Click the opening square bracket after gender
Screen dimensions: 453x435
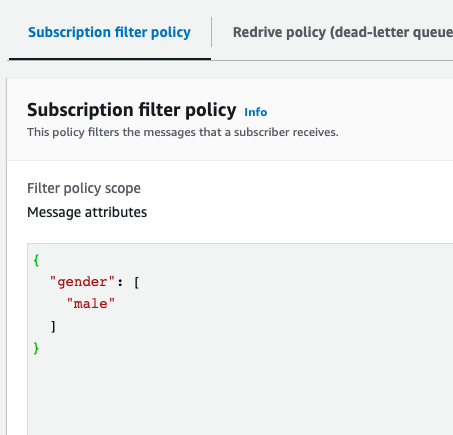click(136, 283)
